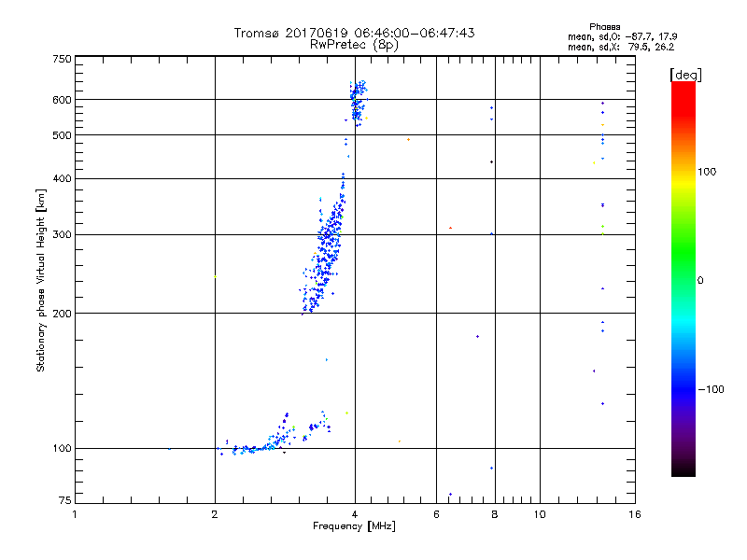This screenshot has width=747, height=560.
Task: Click the "Stationary phase Virtual Height [km]" axis title
Action: click(x=40, y=280)
